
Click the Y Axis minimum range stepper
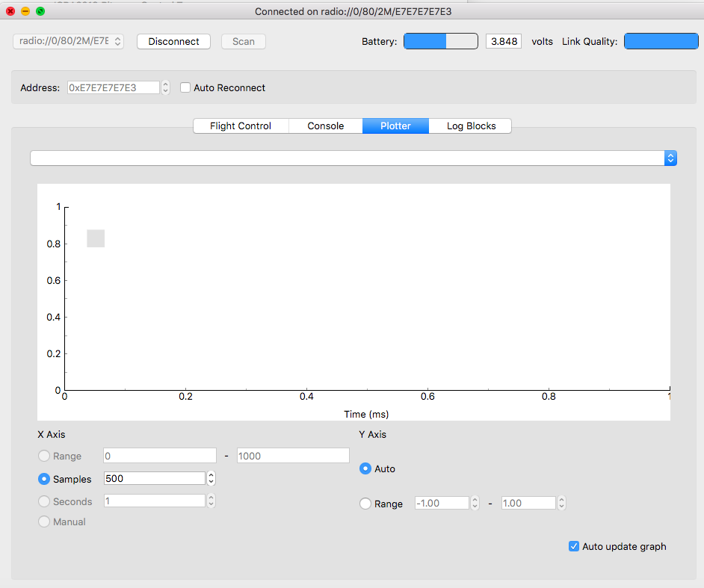click(475, 504)
